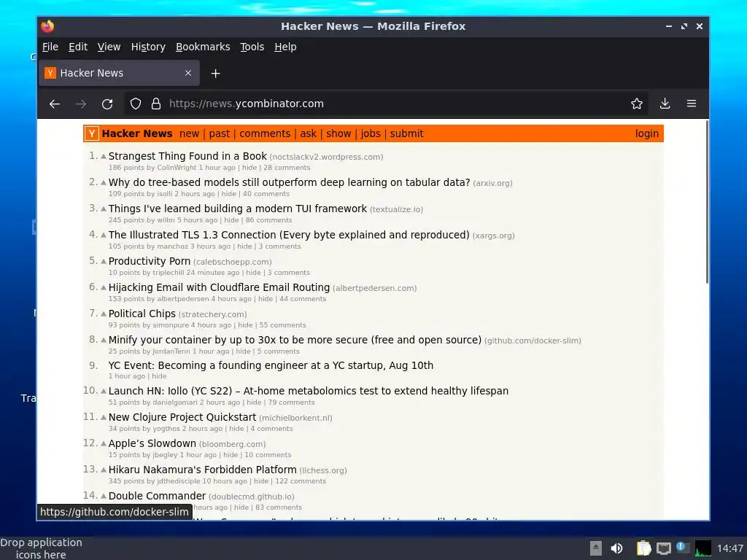The height and width of the screenshot is (560, 747).
Task: Upvote the 'Productivity Porn' story
Action: [104, 261]
